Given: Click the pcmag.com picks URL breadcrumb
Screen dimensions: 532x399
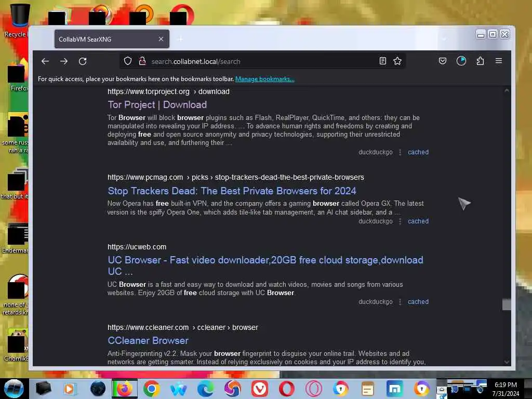Looking at the screenshot, I should point(236,177).
